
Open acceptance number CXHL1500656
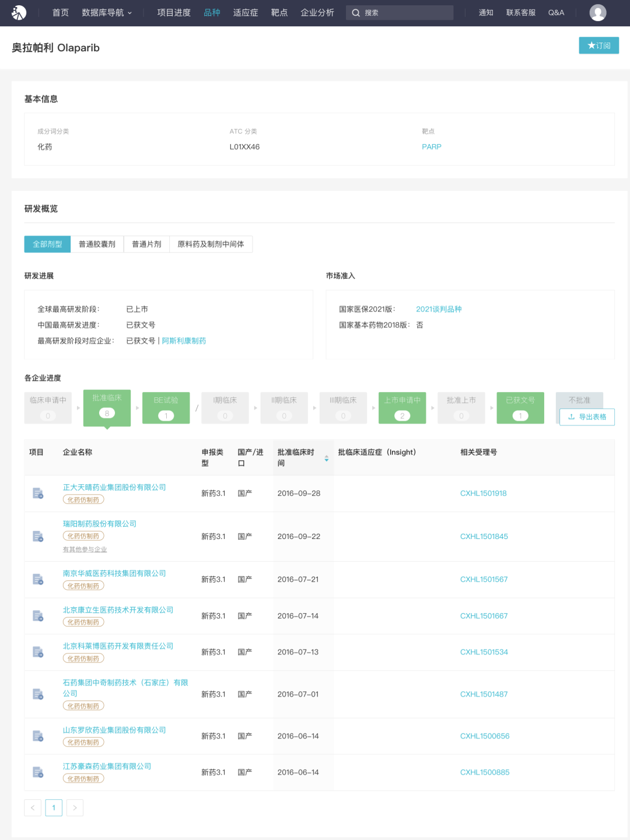(485, 736)
